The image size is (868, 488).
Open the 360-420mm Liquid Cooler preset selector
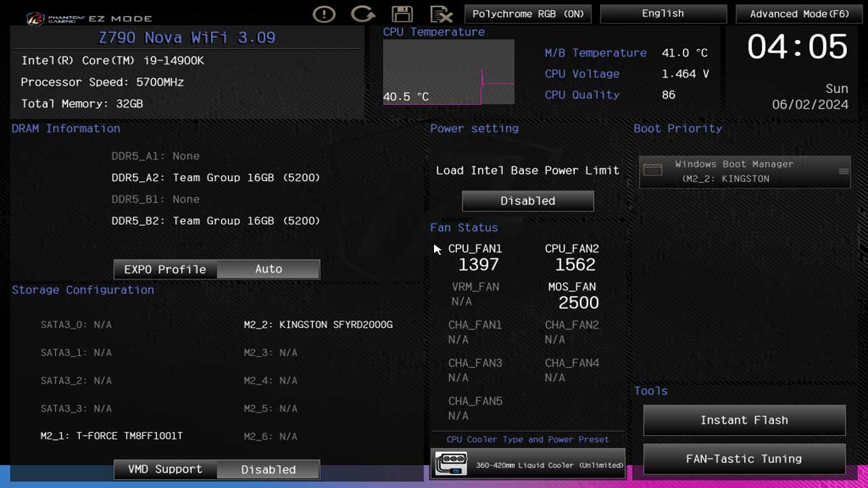click(528, 464)
